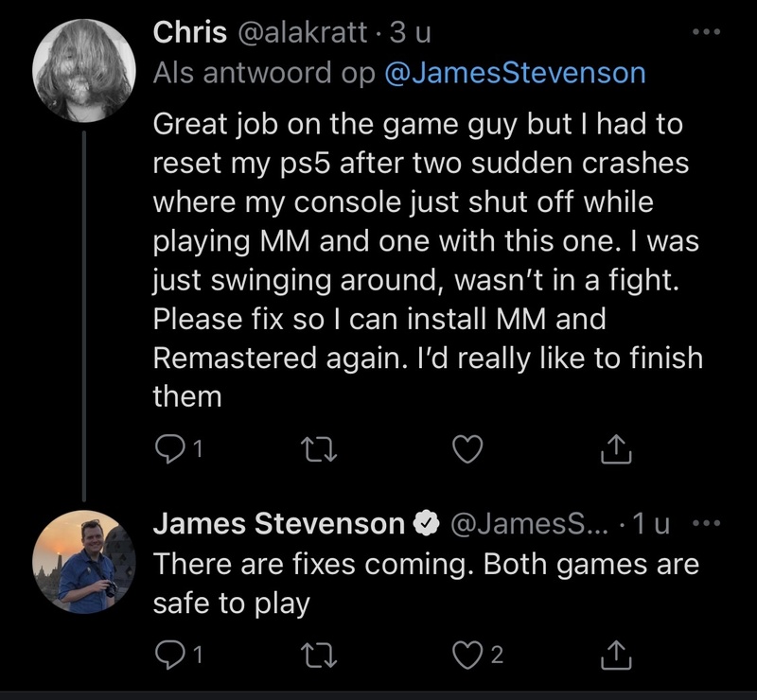Screen dimensions: 757x700
Task: Open Chris's display name profile link
Action: tap(189, 31)
